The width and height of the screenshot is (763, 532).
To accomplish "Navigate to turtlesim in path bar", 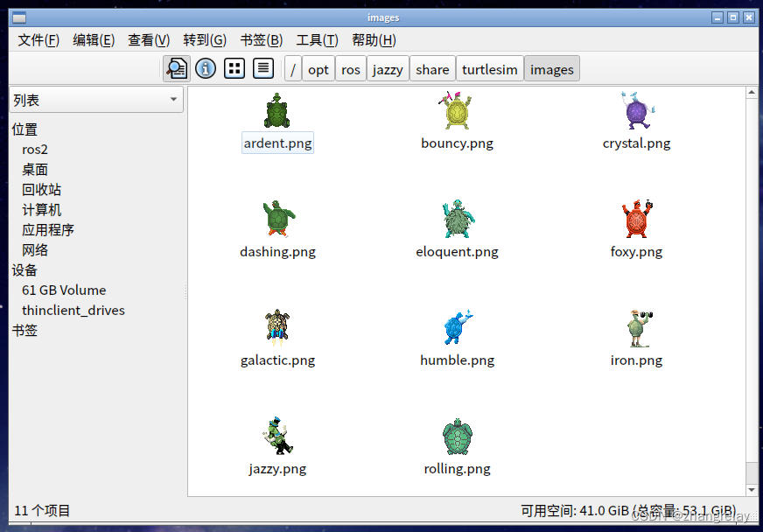I will pos(489,68).
